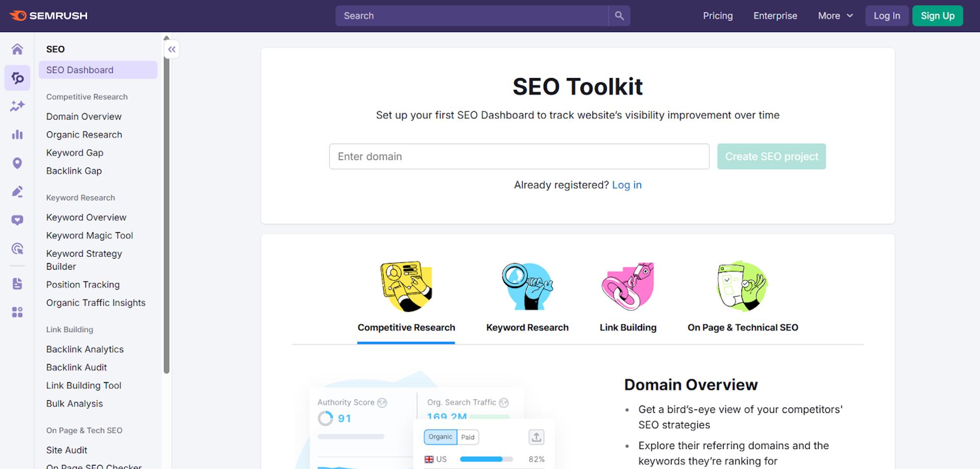
Task: Open SEO Dashboard in sidebar
Action: click(98, 70)
